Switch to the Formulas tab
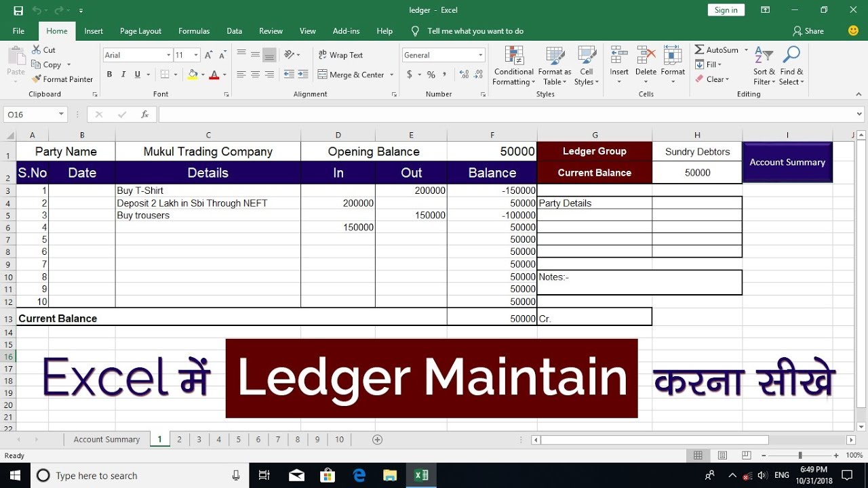Viewport: 868px width, 488px height. tap(194, 31)
